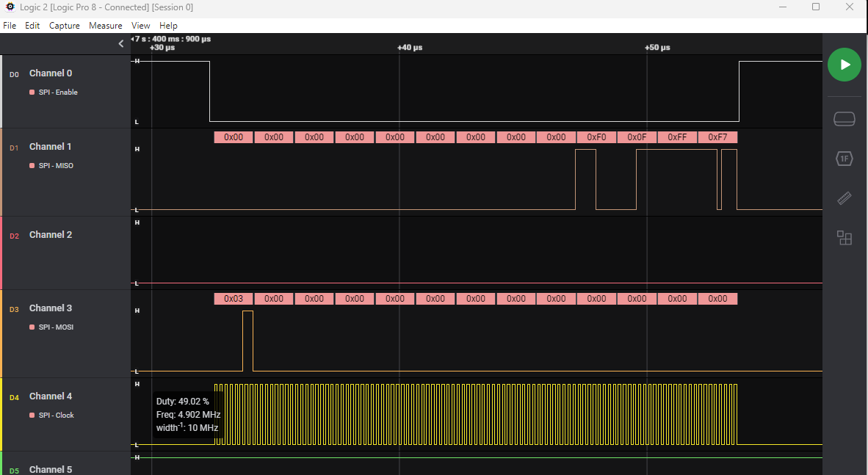Screen dimensions: 868x475
Task: Click the Logic app icon in the title bar
Action: (x=10, y=7)
